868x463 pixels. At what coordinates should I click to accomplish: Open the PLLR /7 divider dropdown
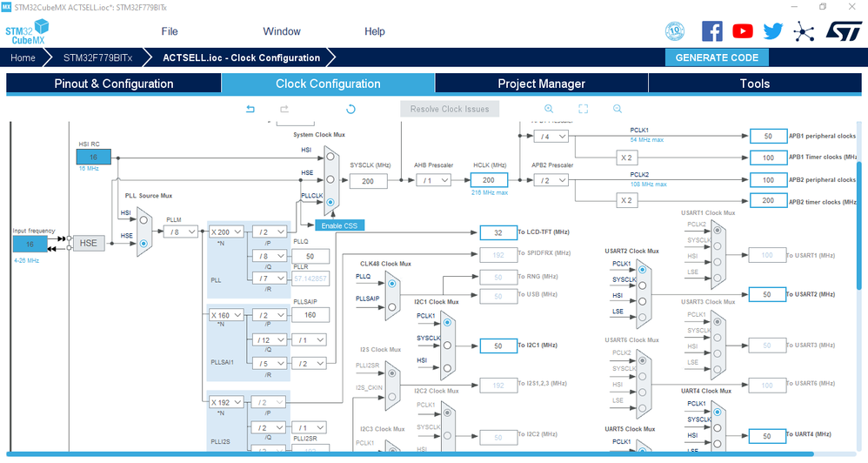click(270, 278)
